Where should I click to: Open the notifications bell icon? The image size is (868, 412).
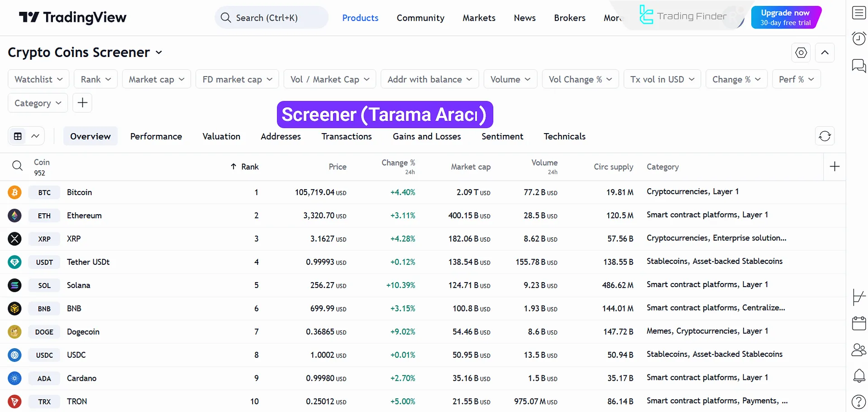[x=858, y=376]
